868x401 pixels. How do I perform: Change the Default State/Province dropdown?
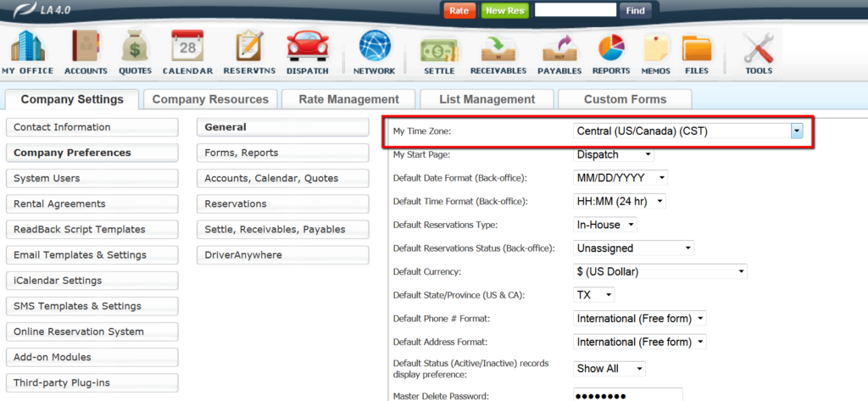point(594,295)
